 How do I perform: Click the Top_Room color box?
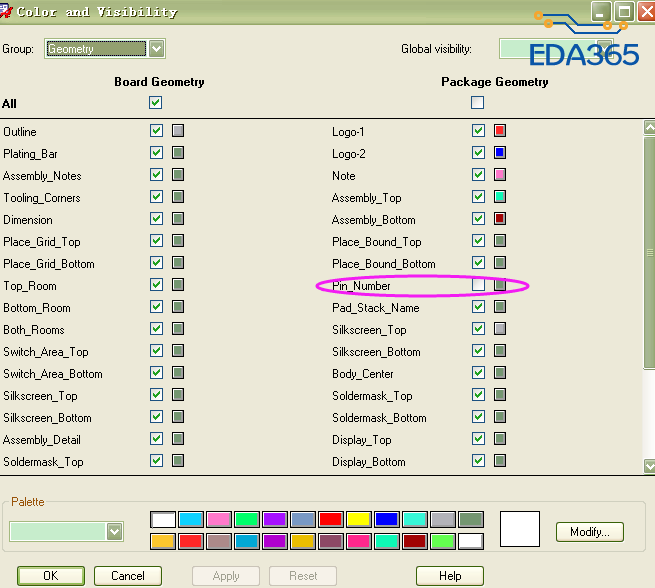(178, 285)
